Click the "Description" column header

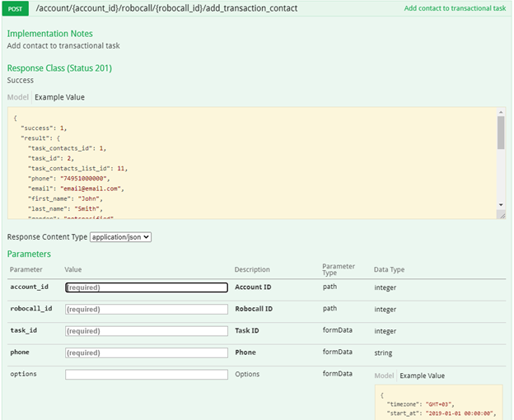(252, 269)
